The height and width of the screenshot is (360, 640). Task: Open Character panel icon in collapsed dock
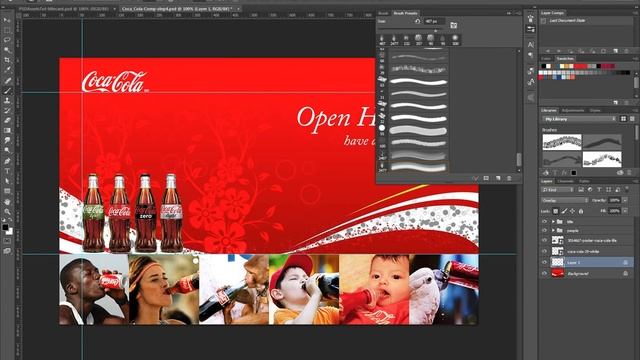[x=531, y=44]
